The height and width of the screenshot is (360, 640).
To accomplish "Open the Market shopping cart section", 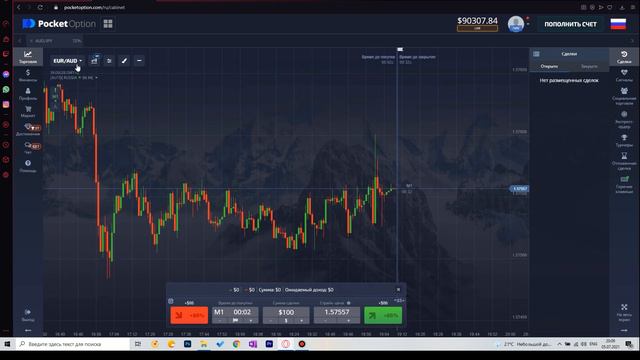I will [28, 111].
